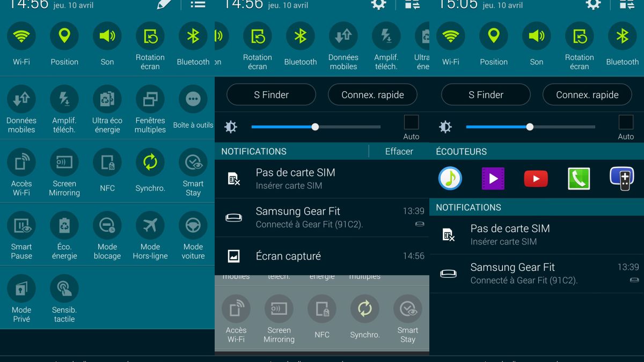Launch the music player from Écouteurs shortcuts
Image resolution: width=644 pixels, height=362 pixels.
pos(450,179)
